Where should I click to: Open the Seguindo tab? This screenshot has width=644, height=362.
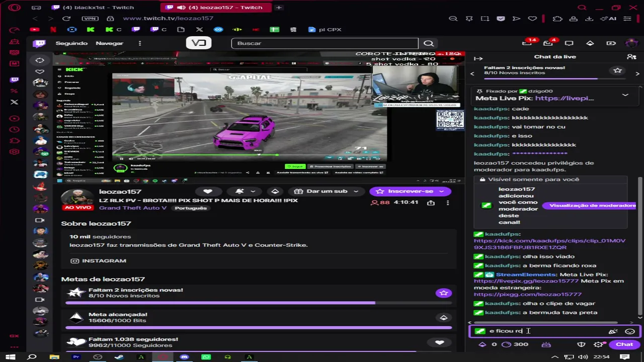pyautogui.click(x=71, y=43)
